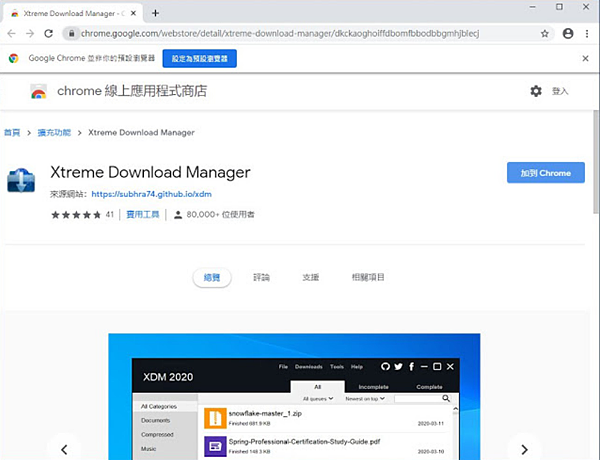Open the subhra74.github.io/xdm source link
The image size is (600, 460).
(x=151, y=194)
